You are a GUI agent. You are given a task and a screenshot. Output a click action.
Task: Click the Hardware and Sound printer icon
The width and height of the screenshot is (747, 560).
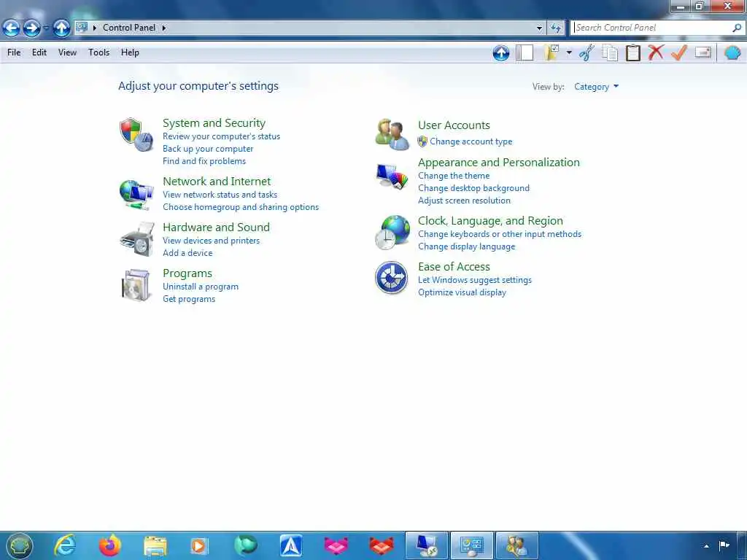click(x=137, y=239)
